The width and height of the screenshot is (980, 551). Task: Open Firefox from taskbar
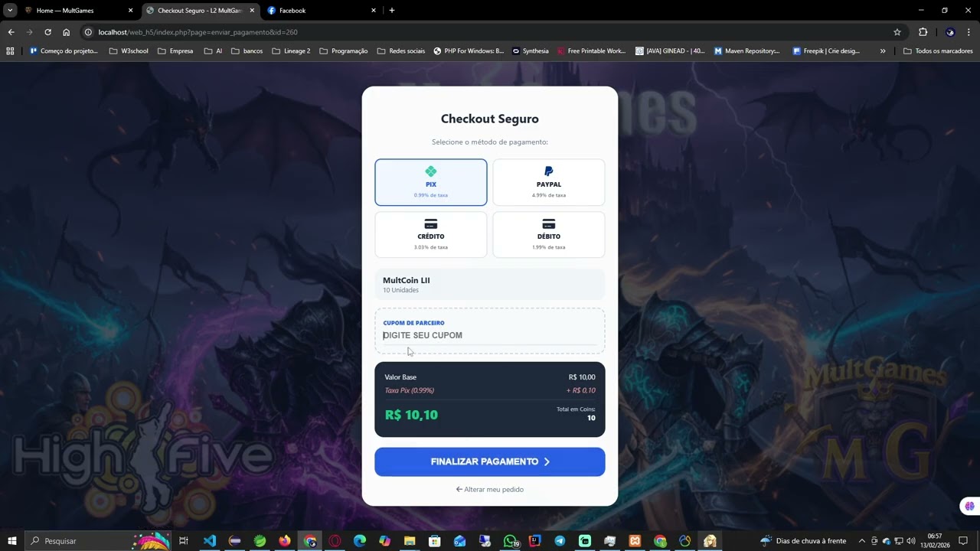pyautogui.click(x=285, y=541)
